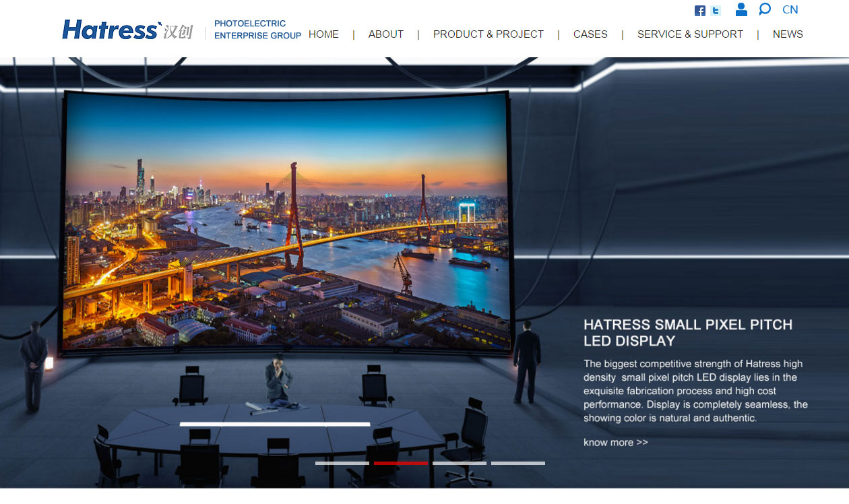Image resolution: width=849 pixels, height=504 pixels.
Task: Open the Facebook social icon
Action: pyautogui.click(x=700, y=11)
